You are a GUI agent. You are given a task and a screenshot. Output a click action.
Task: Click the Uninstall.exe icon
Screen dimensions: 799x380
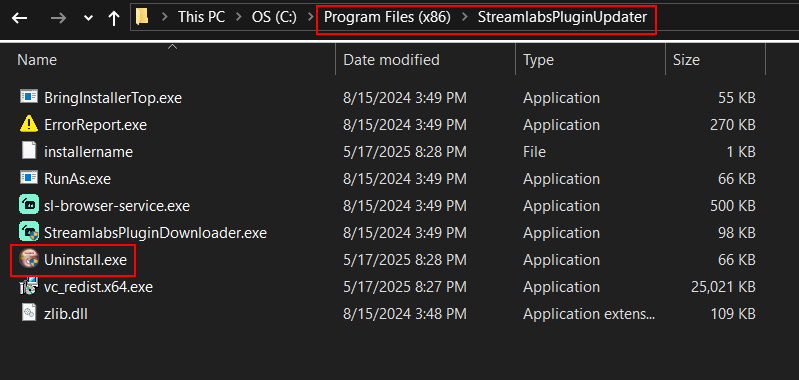(x=29, y=260)
